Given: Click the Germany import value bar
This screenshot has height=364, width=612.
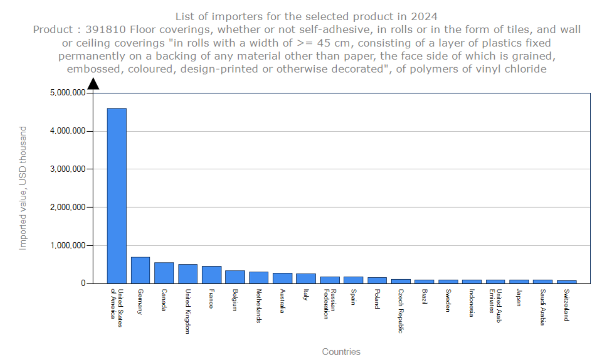Looking at the screenshot, I should click(140, 269).
